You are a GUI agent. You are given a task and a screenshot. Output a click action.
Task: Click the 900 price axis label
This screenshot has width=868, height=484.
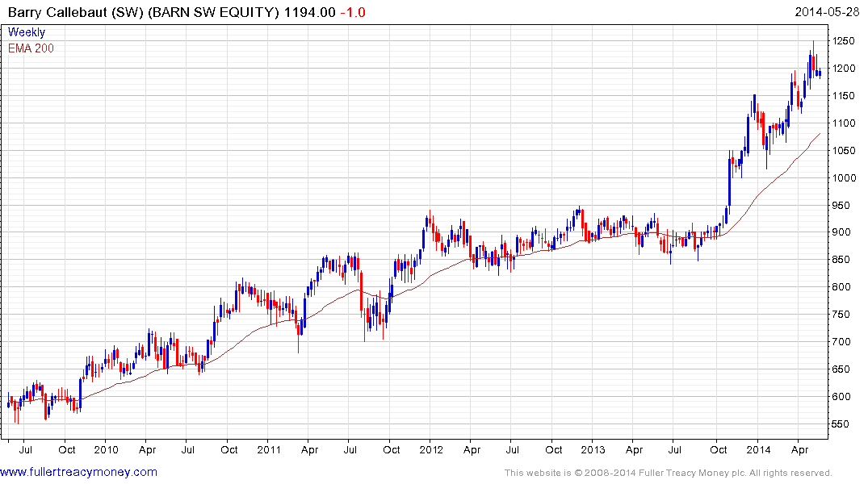841,232
